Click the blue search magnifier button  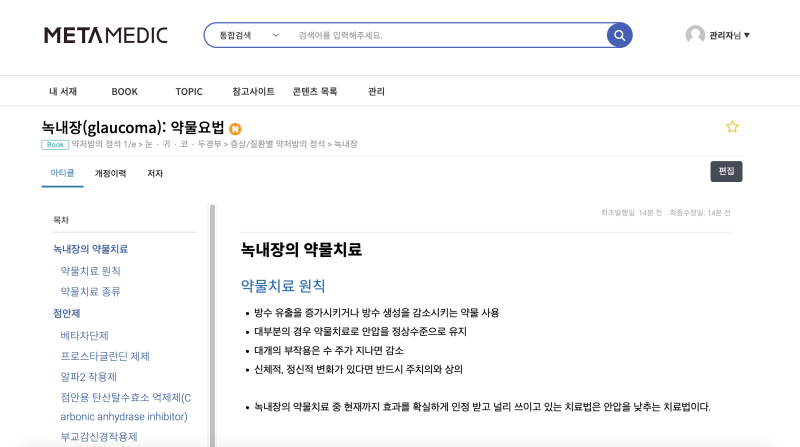(619, 35)
